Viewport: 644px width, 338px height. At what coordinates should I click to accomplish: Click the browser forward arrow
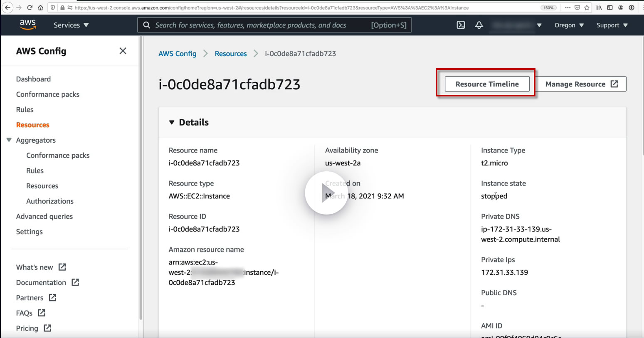[x=19, y=7]
